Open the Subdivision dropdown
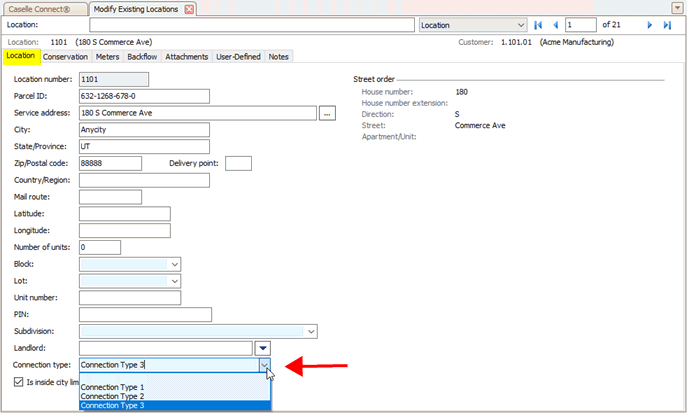The image size is (687, 413). click(x=311, y=331)
